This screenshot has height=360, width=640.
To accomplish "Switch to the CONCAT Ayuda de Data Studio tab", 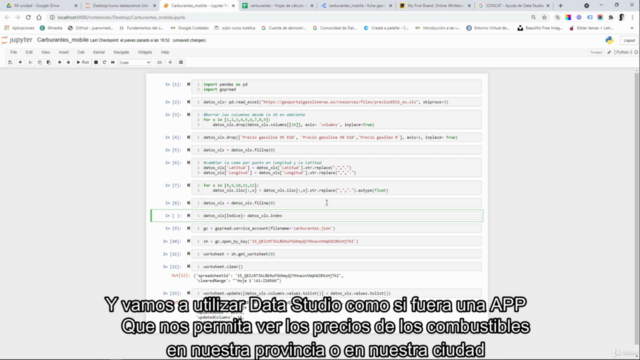I will pyautogui.click(x=513, y=6).
